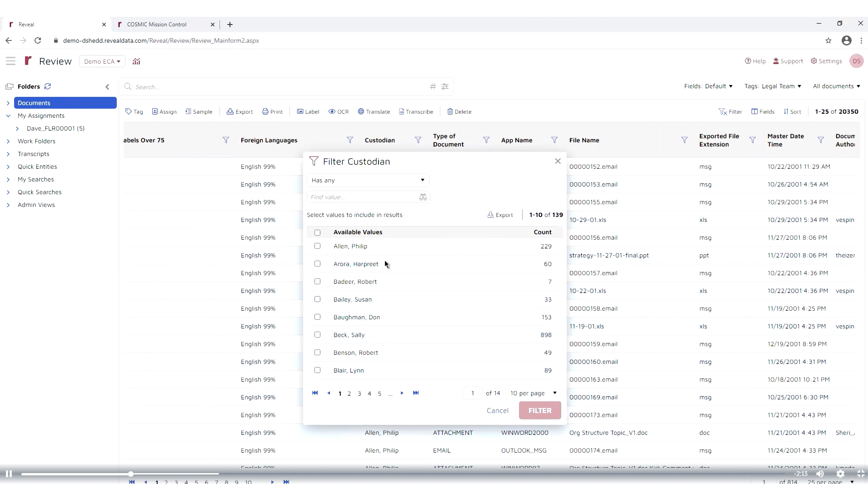Open the Has any dropdown
The height and width of the screenshot is (484, 868).
(368, 180)
